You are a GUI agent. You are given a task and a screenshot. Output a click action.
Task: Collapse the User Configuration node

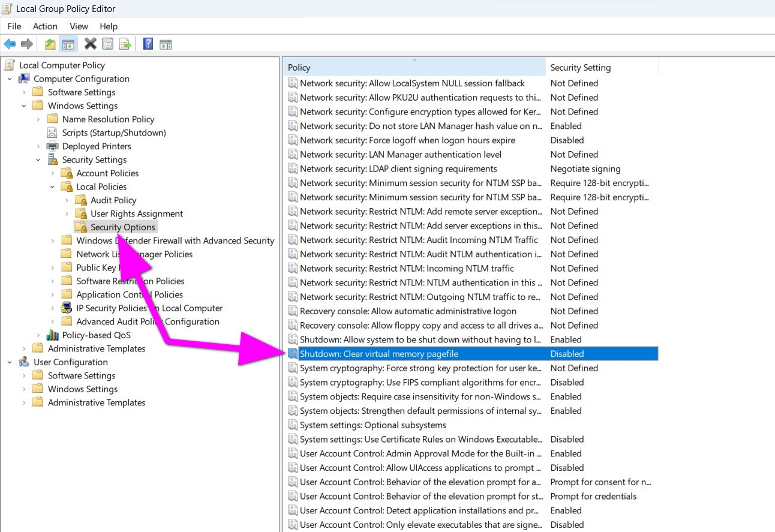10,362
